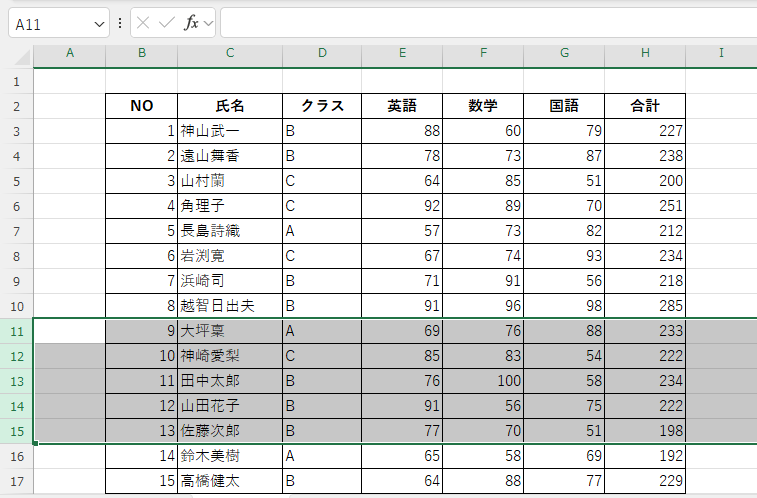
Task: Click the Enter checkmark formula bar icon
Action: tap(167, 23)
